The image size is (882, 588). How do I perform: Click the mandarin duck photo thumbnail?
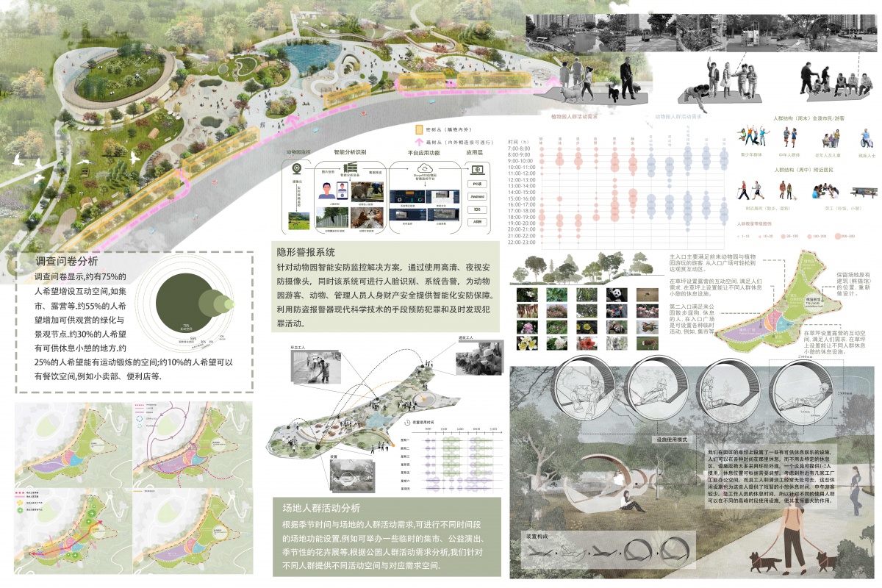click(x=648, y=327)
